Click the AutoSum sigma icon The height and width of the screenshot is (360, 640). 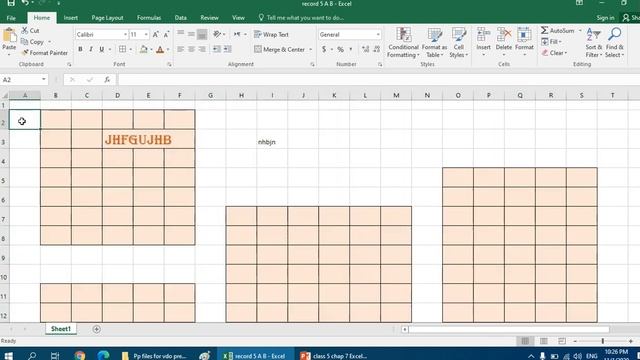click(x=544, y=31)
